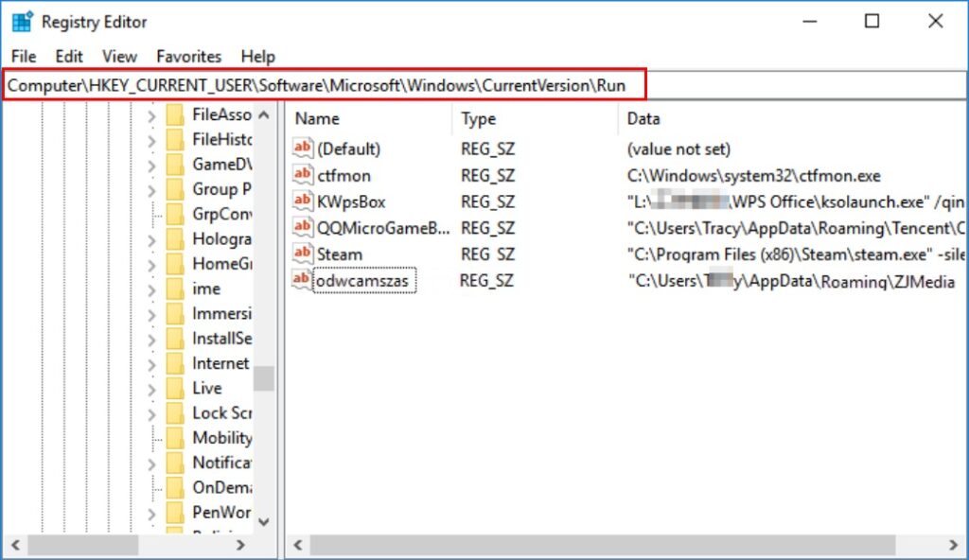Open the View menu

pos(119,57)
